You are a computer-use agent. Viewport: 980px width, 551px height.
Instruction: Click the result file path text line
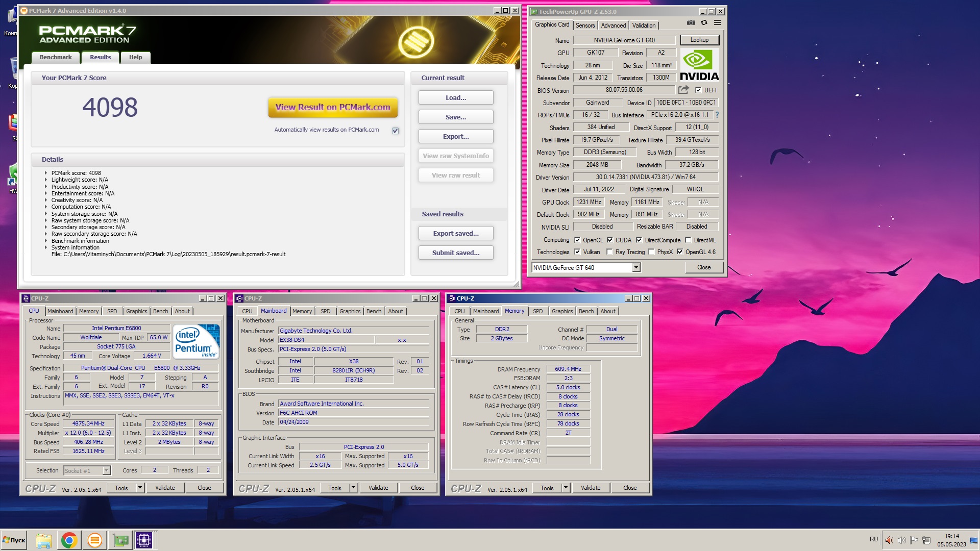click(168, 254)
